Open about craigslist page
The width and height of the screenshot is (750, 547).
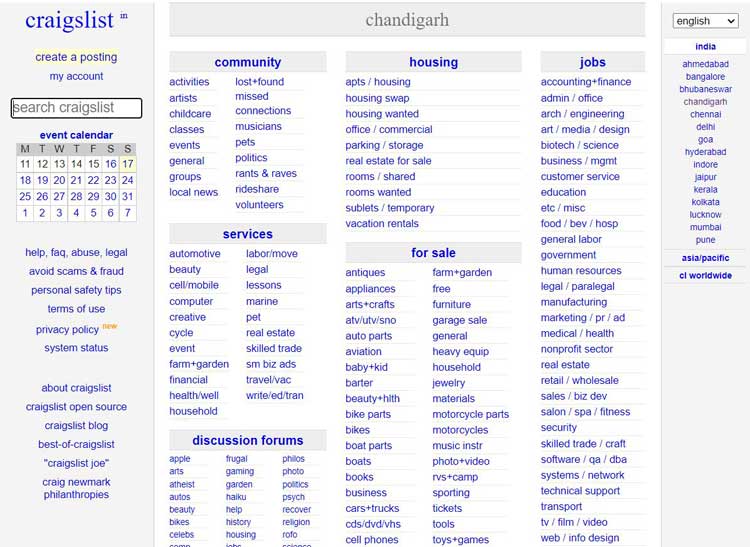77,388
